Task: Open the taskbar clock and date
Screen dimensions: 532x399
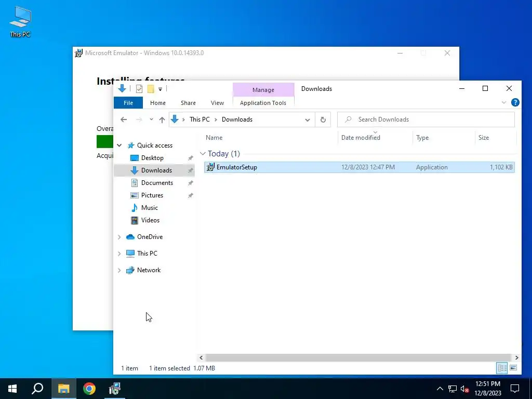Action: pos(487,389)
